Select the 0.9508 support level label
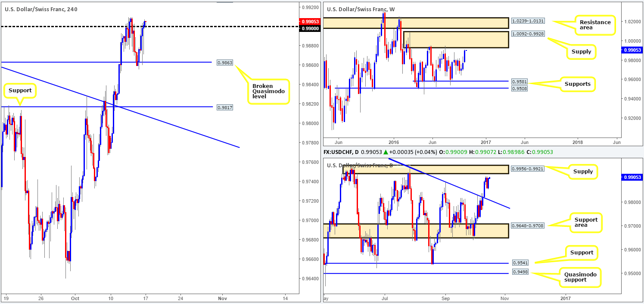Viewport: 644px width, 304px height. click(x=520, y=88)
